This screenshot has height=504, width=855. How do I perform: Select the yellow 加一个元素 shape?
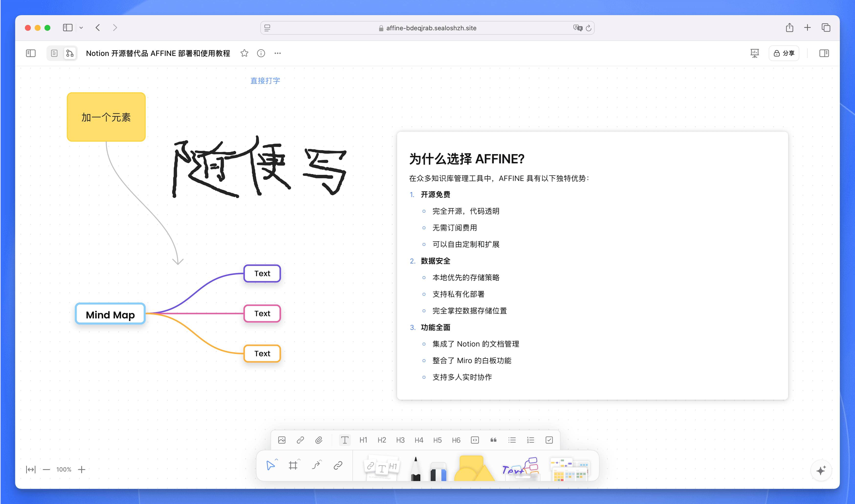tap(106, 117)
